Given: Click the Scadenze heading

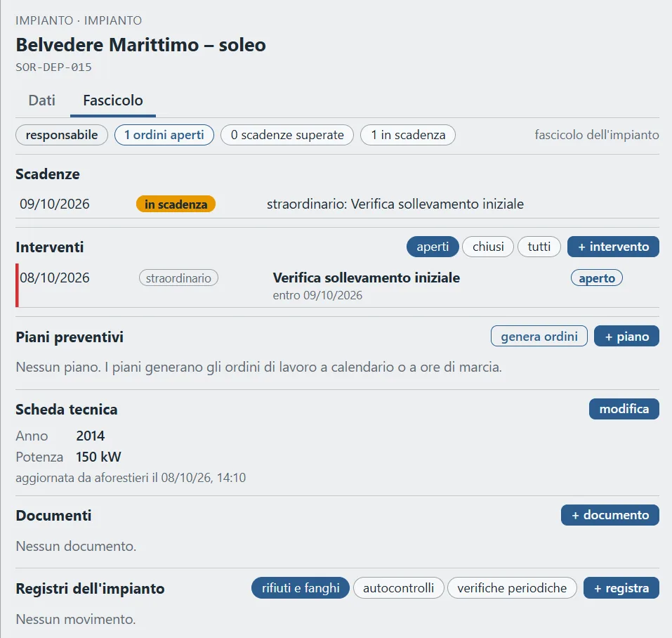Looking at the screenshot, I should (x=48, y=174).
